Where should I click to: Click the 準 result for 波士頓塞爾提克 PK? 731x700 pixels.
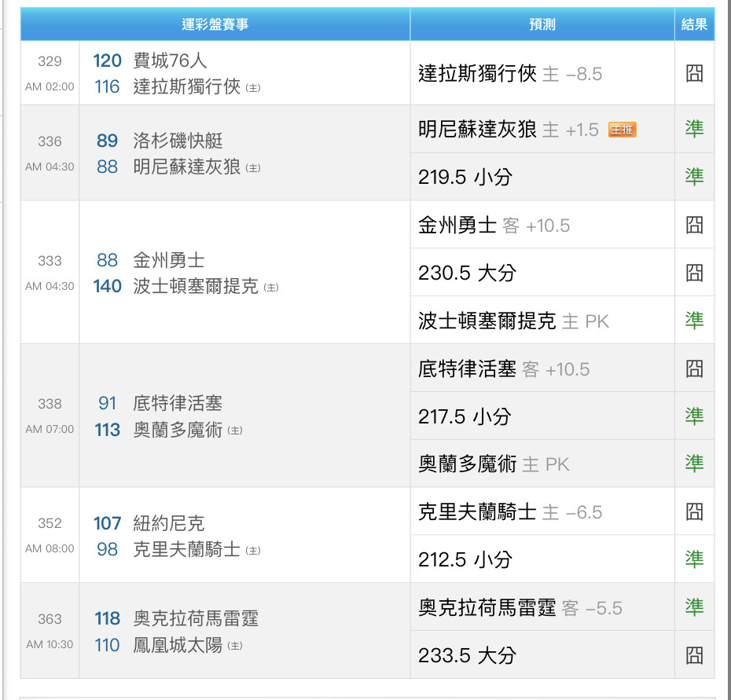pos(694,321)
